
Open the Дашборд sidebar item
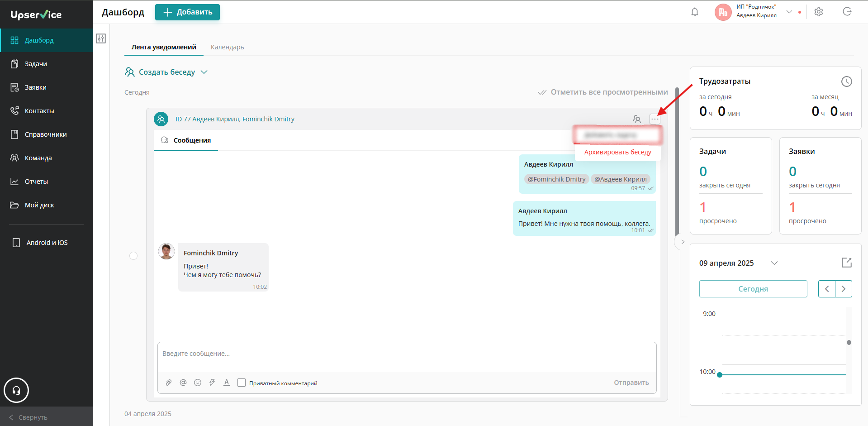pyautogui.click(x=46, y=40)
